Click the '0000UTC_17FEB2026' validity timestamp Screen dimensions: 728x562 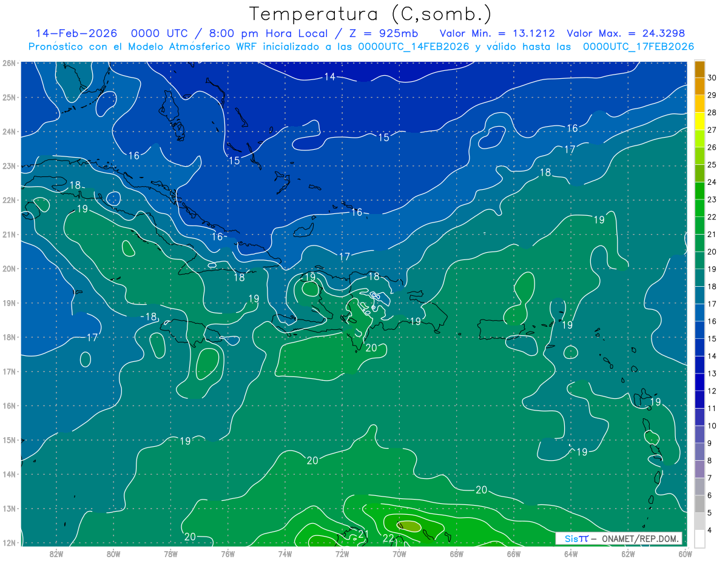[x=638, y=47]
